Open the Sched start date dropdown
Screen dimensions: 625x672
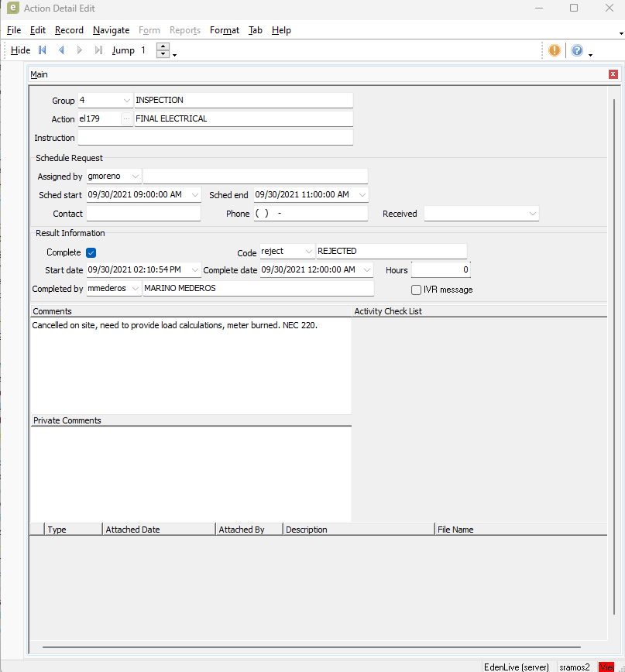tap(194, 195)
